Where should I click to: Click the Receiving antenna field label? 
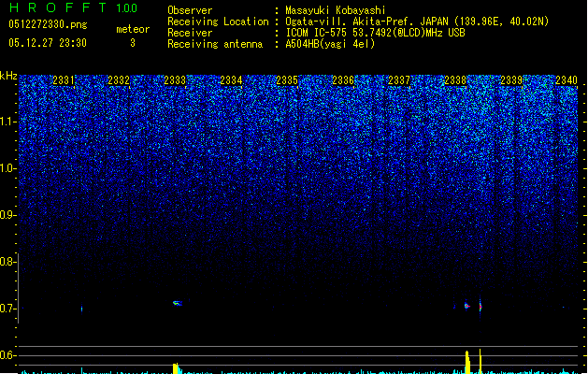tap(215, 44)
